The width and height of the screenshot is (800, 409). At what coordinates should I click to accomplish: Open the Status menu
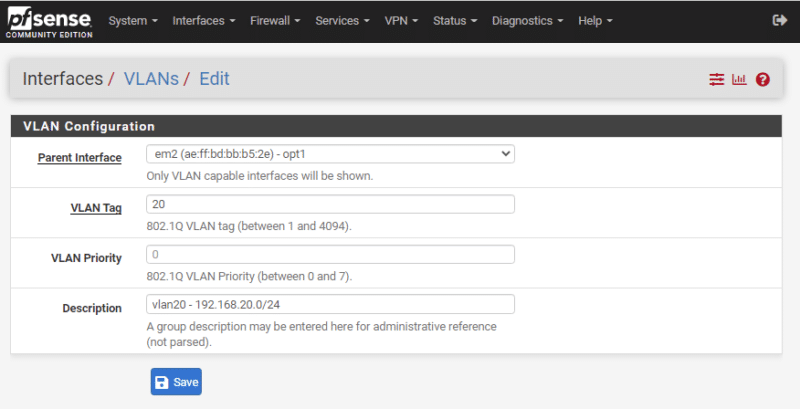tap(455, 21)
